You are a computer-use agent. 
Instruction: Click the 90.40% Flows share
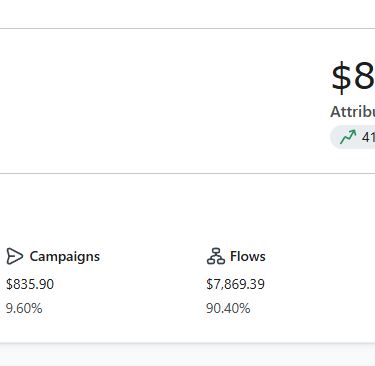pos(228,308)
